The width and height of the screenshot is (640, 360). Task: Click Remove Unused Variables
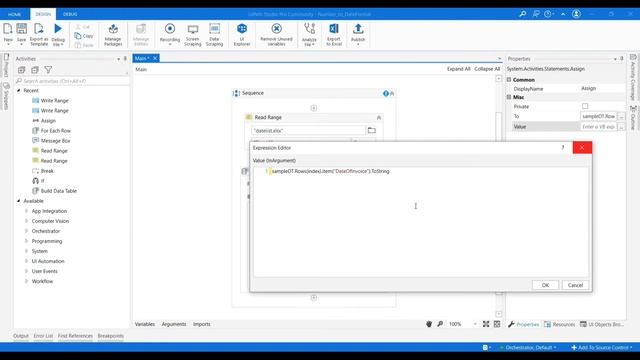[276, 34]
